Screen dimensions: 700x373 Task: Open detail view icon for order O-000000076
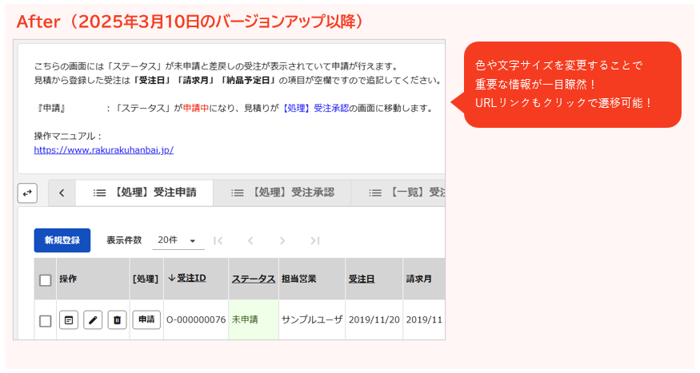(69, 320)
